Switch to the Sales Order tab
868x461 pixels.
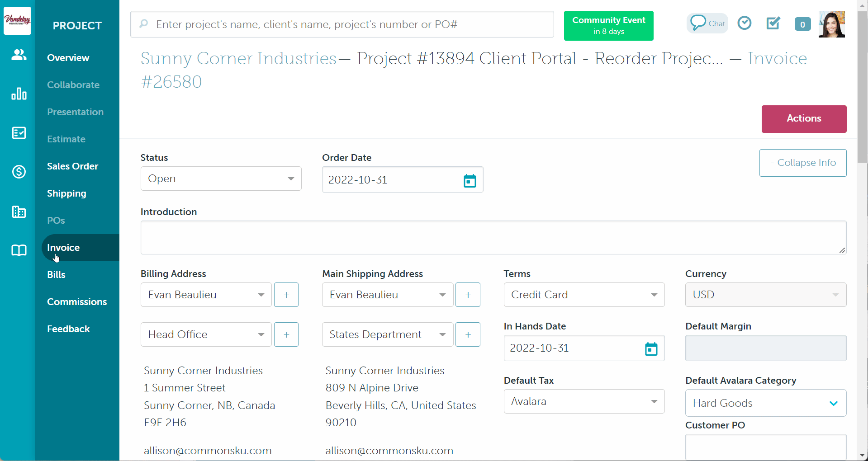click(72, 166)
